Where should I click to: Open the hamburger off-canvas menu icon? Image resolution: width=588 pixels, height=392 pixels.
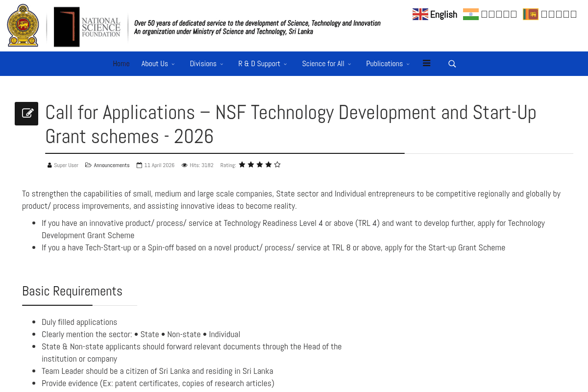tap(427, 63)
